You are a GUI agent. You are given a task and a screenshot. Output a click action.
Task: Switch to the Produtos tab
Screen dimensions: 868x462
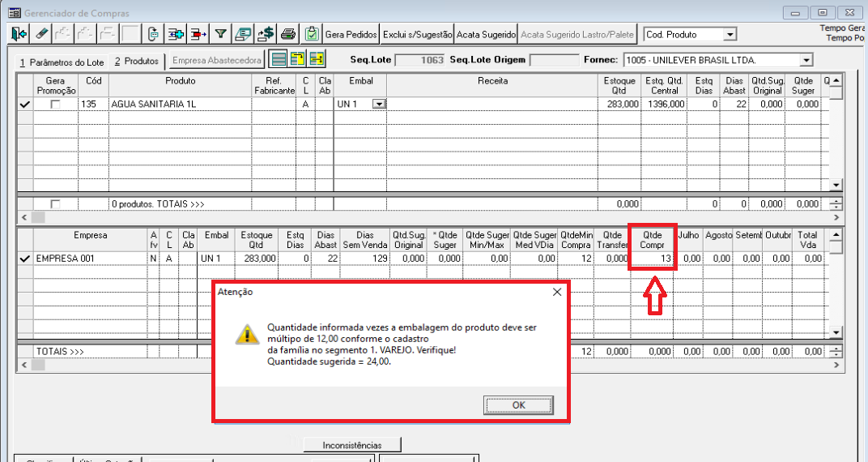click(137, 61)
